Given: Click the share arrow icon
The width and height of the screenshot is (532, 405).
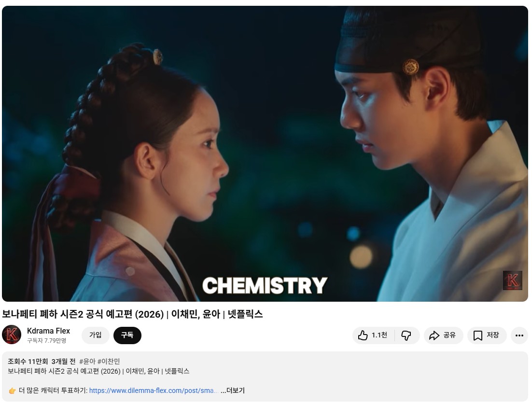Looking at the screenshot, I should coord(434,335).
